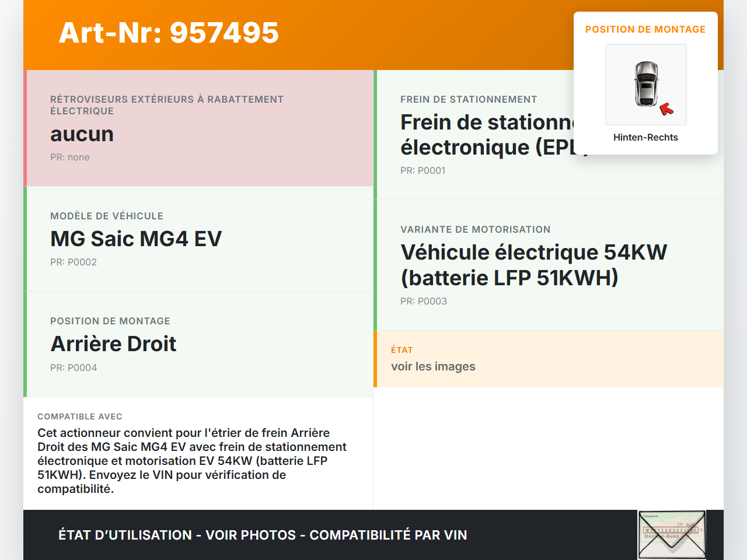
Task: Toggle the orange ÉTAT status card
Action: tap(549, 359)
